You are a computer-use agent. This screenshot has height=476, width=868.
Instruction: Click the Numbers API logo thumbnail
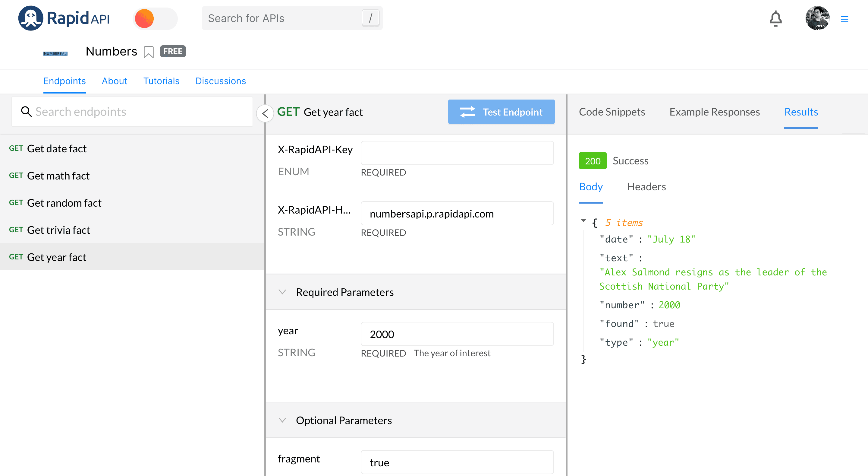click(x=55, y=53)
